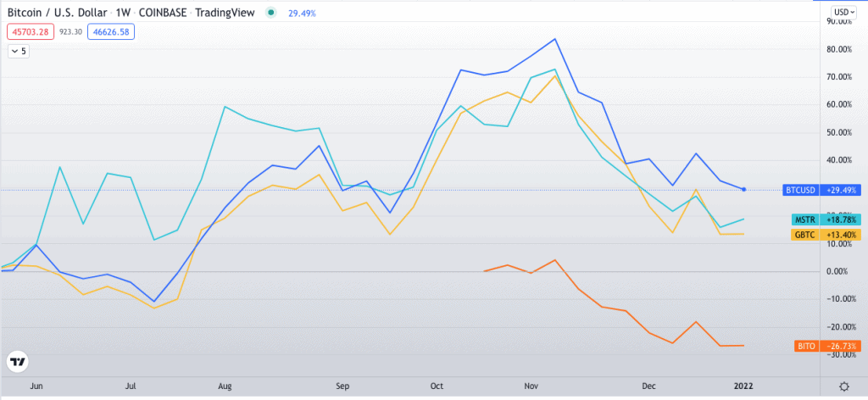Click the −26.73% BITO value label
The width and height of the screenshot is (868, 400).
click(839, 347)
